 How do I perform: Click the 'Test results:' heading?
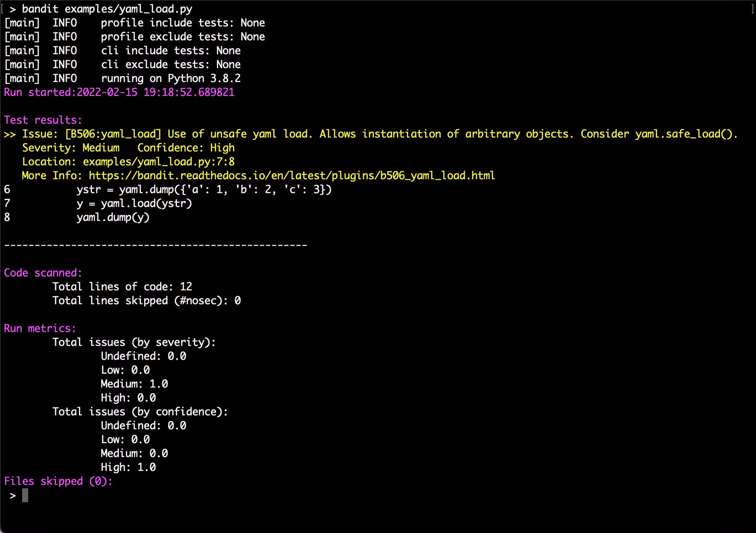pyautogui.click(x=43, y=120)
